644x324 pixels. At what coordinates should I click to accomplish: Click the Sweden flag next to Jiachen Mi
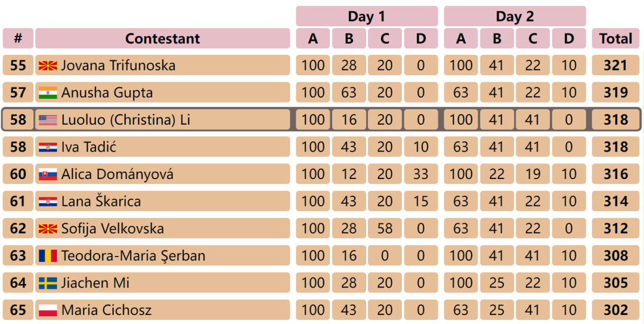pyautogui.click(x=48, y=283)
